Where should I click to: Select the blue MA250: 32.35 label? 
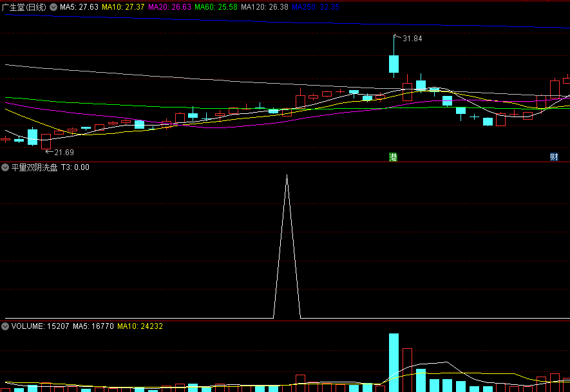[x=316, y=7]
